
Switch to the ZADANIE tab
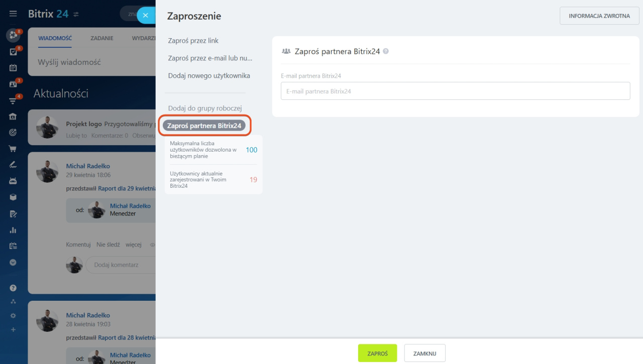click(x=101, y=38)
